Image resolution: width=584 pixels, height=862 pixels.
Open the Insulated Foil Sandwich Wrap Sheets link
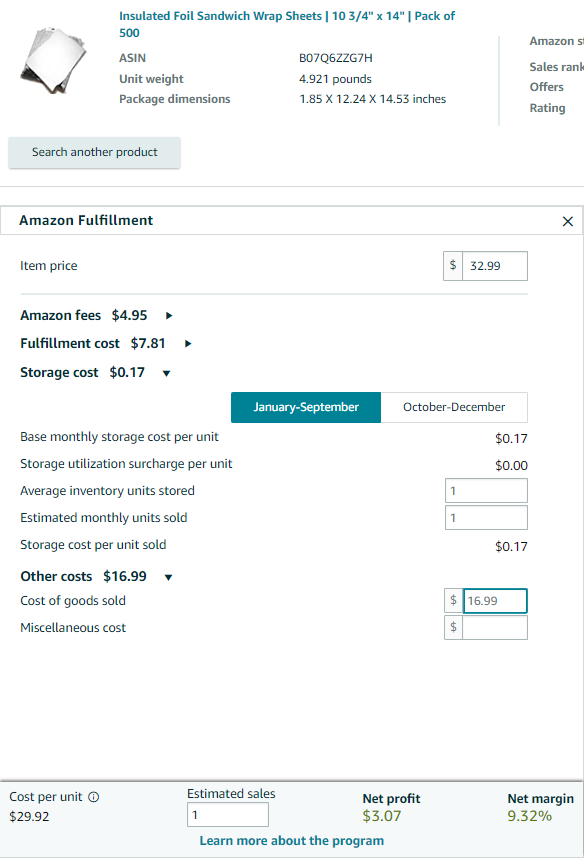point(287,24)
